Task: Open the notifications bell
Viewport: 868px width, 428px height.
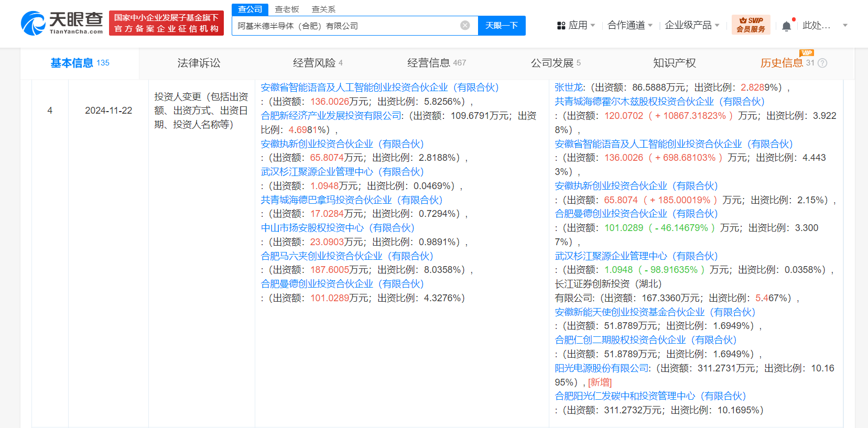Action: (x=786, y=26)
